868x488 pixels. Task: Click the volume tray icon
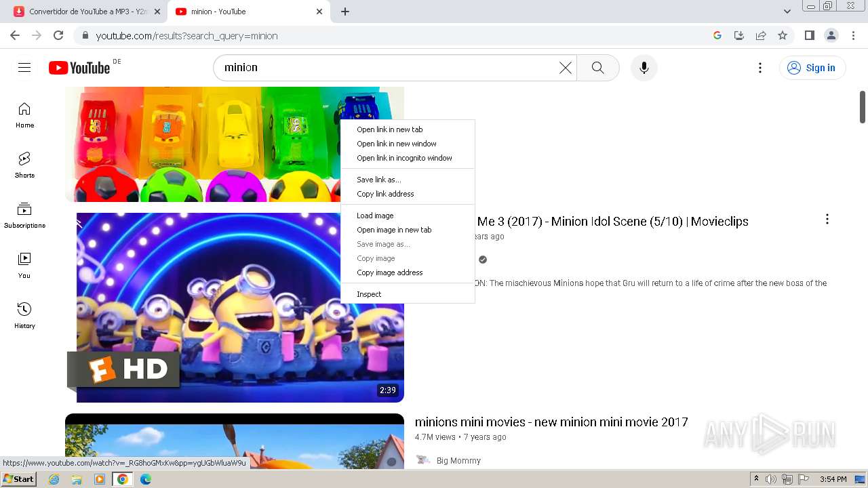771,479
